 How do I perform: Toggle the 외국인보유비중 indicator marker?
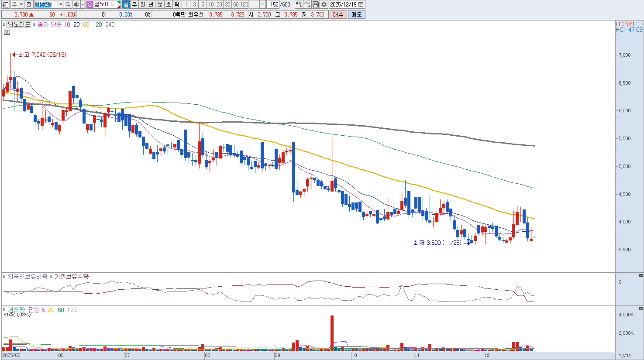[x=5, y=277]
